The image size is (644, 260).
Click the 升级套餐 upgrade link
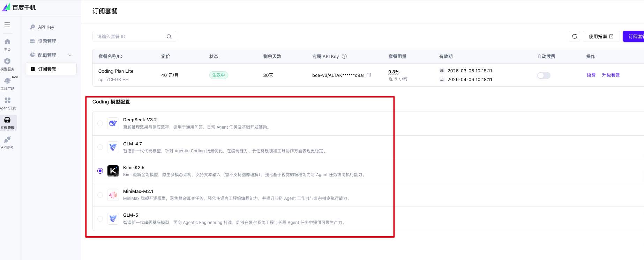(611, 75)
